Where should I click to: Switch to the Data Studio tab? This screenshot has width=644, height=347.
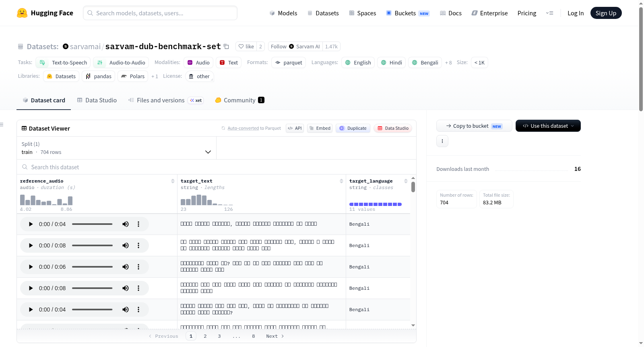coord(97,100)
